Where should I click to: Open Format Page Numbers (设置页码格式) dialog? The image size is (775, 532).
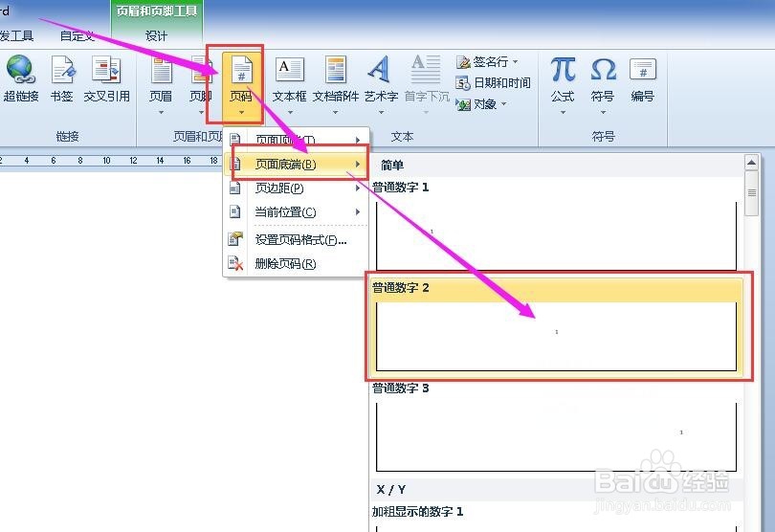coord(296,240)
